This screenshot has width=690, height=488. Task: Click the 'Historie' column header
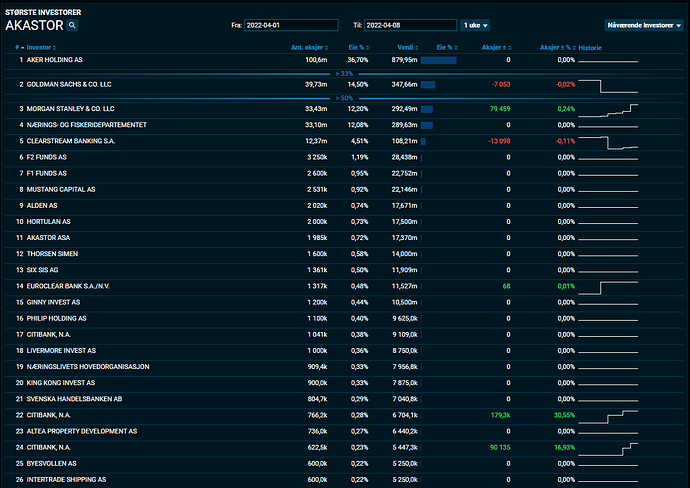(590, 48)
